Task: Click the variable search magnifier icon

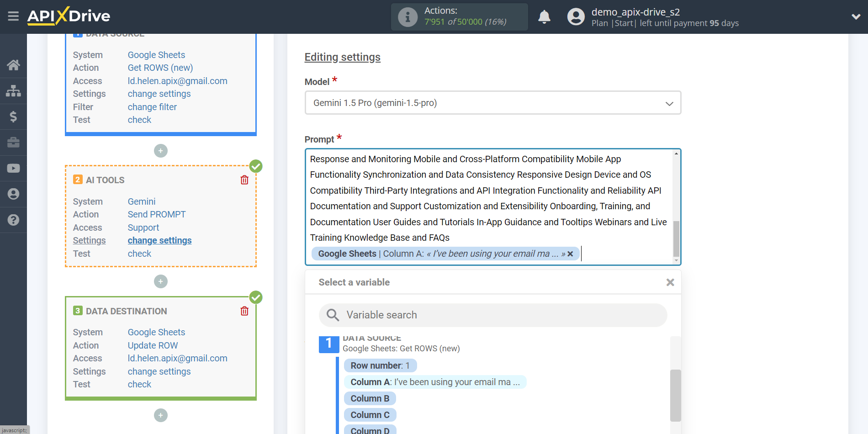Action: click(333, 315)
